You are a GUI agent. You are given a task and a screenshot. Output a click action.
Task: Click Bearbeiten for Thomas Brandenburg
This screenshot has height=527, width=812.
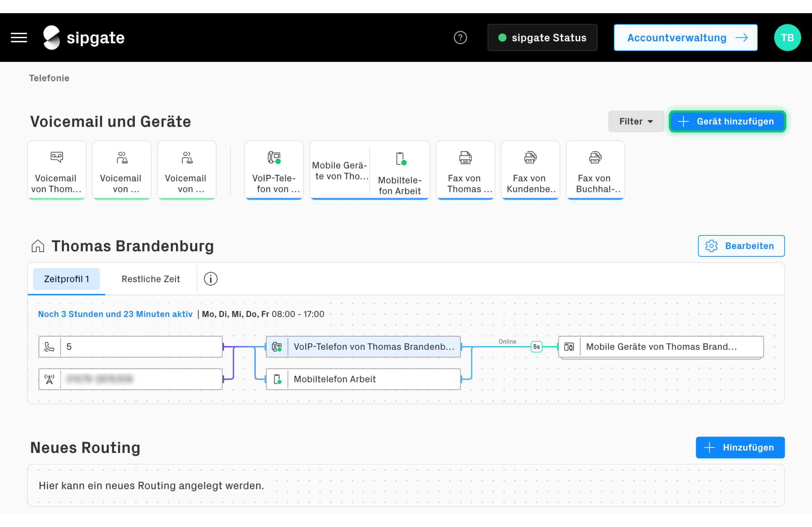[x=741, y=246]
